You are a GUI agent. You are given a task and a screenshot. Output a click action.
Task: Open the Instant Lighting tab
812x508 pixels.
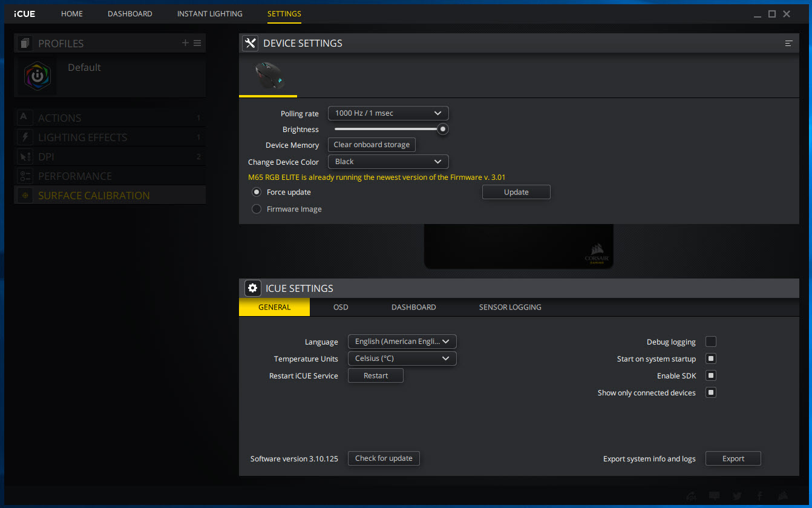(x=210, y=13)
